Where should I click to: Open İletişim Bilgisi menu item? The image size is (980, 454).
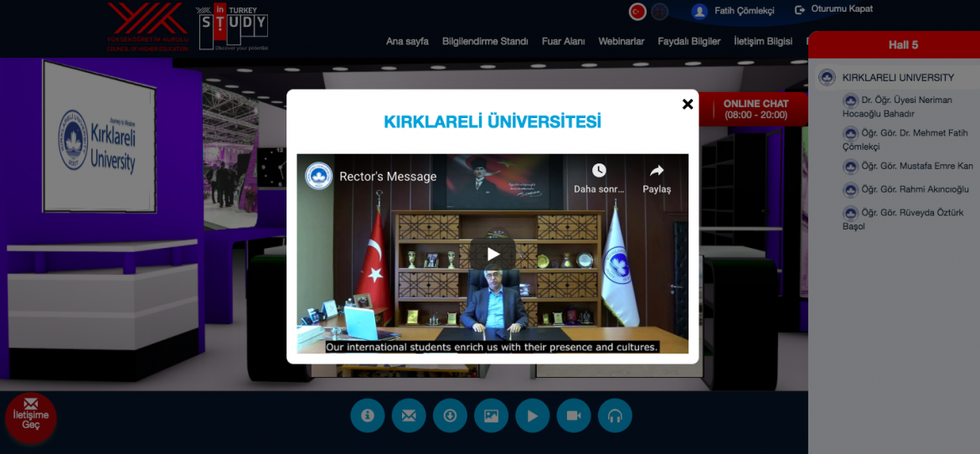point(763,41)
